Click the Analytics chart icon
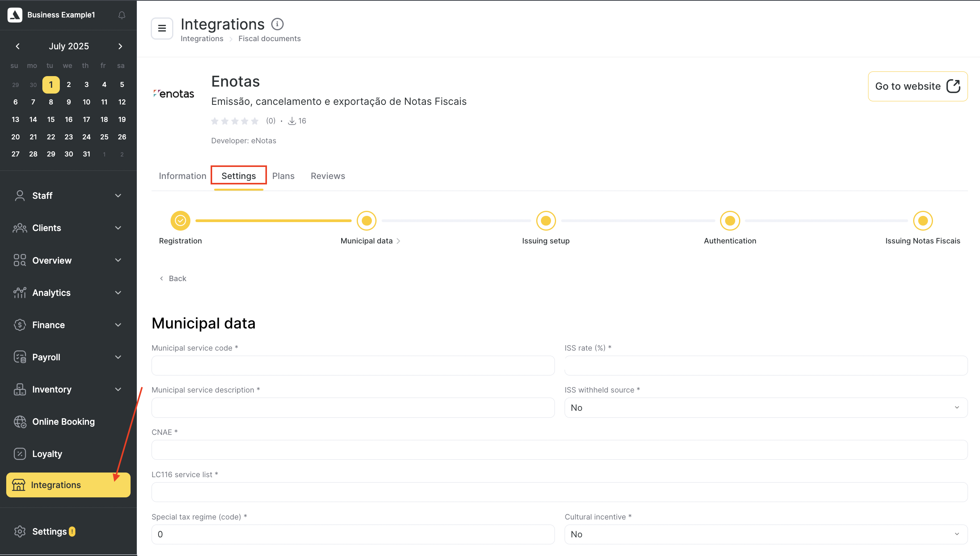The image size is (980, 556). pos(19,292)
